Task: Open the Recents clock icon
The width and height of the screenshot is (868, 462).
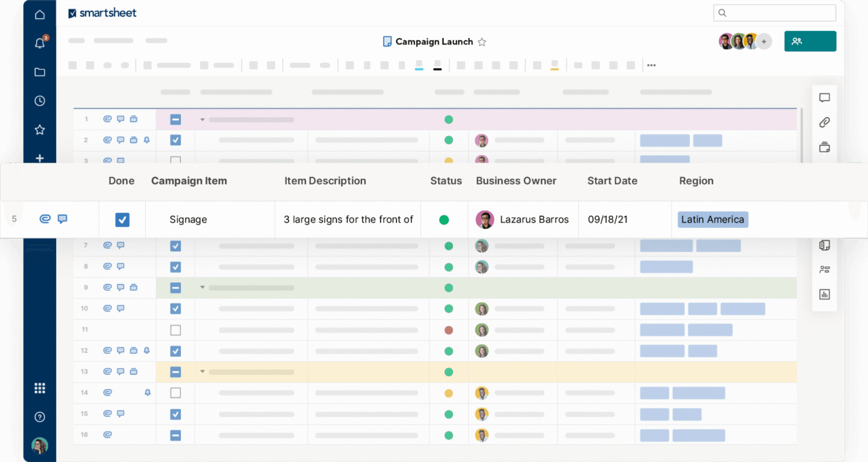Action: pyautogui.click(x=39, y=101)
